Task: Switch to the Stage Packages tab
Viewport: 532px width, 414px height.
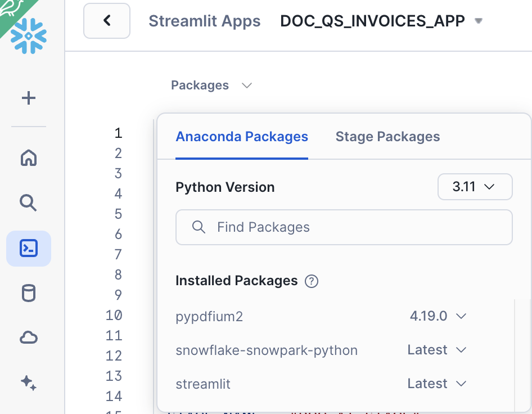Action: [x=387, y=137]
